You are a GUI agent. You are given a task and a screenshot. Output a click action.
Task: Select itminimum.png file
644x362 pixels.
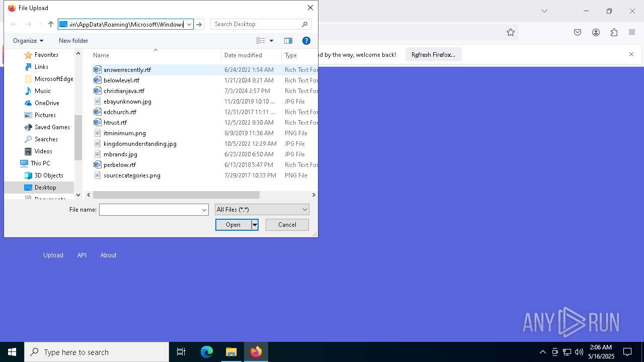(124, 133)
